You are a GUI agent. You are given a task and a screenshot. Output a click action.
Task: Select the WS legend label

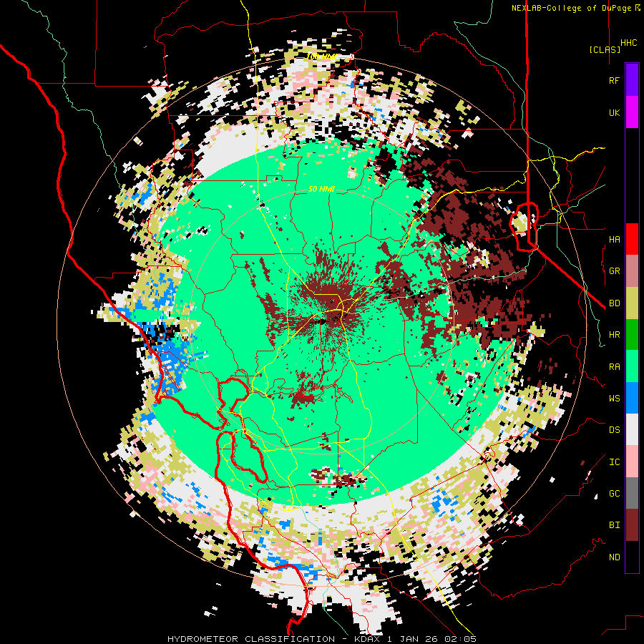click(x=614, y=399)
